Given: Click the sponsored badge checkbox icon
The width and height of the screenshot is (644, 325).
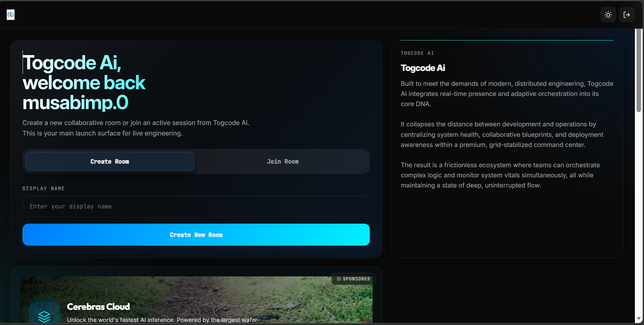Looking at the screenshot, I should point(339,279).
